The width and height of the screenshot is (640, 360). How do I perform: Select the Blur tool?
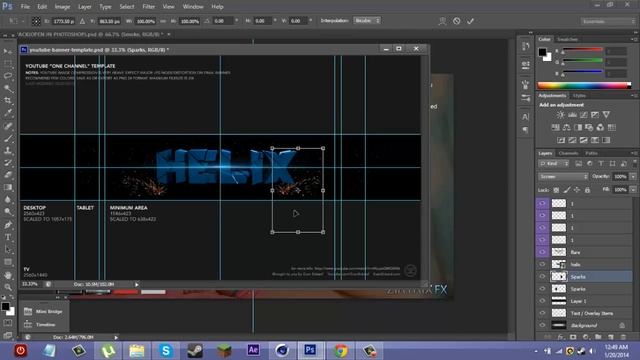pyautogui.click(x=7, y=200)
